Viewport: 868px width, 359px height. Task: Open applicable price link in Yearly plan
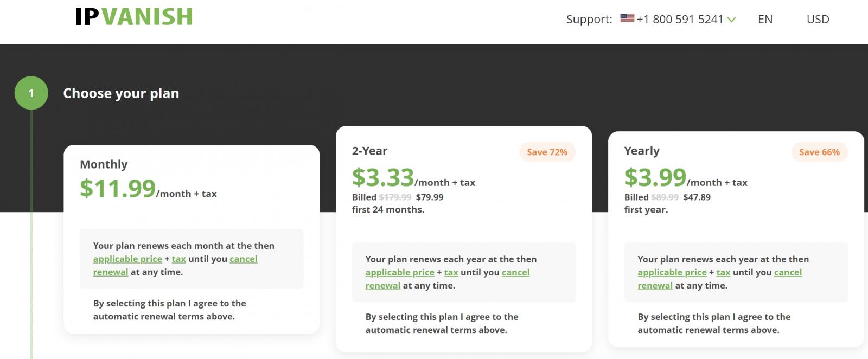(672, 273)
